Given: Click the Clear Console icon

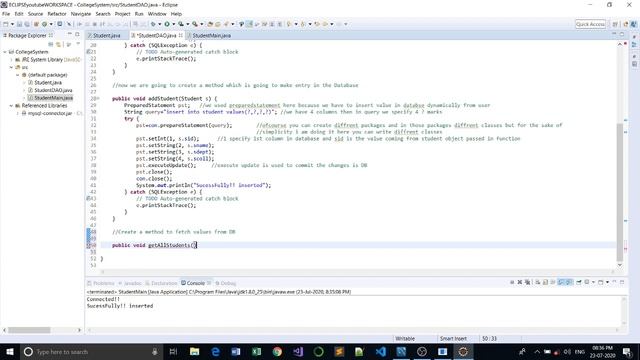Looking at the screenshot, I should click(538, 282).
